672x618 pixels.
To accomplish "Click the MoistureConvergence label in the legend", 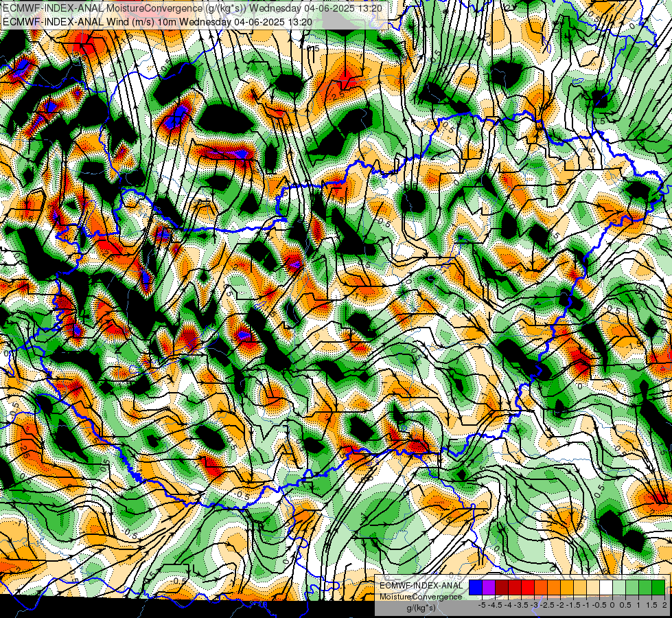I will 421,597.
